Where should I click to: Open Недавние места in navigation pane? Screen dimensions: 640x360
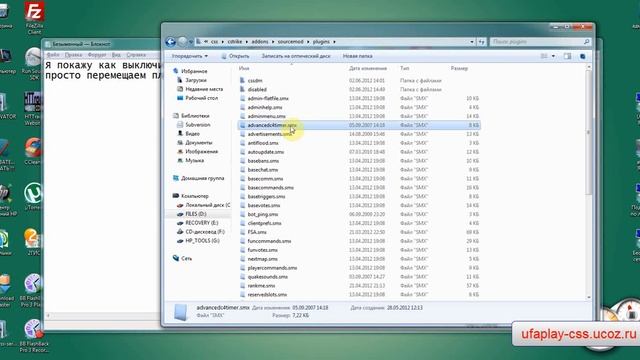click(204, 89)
